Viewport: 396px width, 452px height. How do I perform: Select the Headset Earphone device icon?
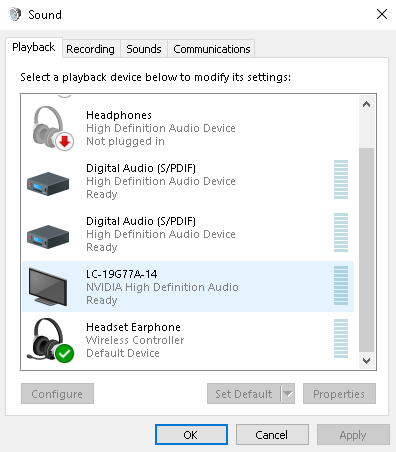pyautogui.click(x=51, y=340)
